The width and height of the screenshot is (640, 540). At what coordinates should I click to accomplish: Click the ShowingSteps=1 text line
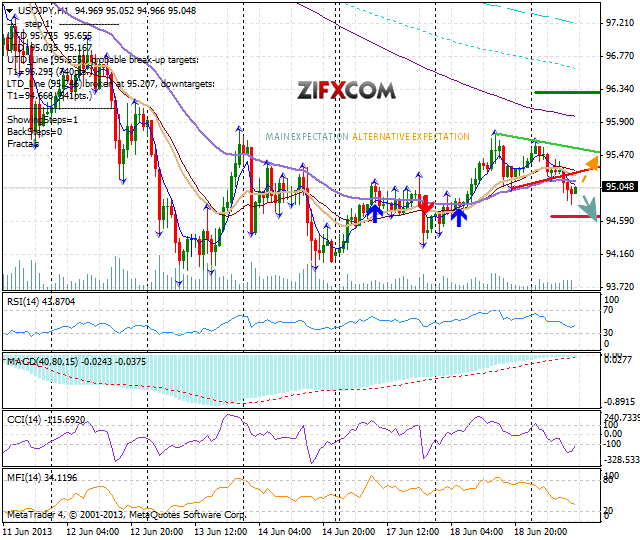click(42, 120)
